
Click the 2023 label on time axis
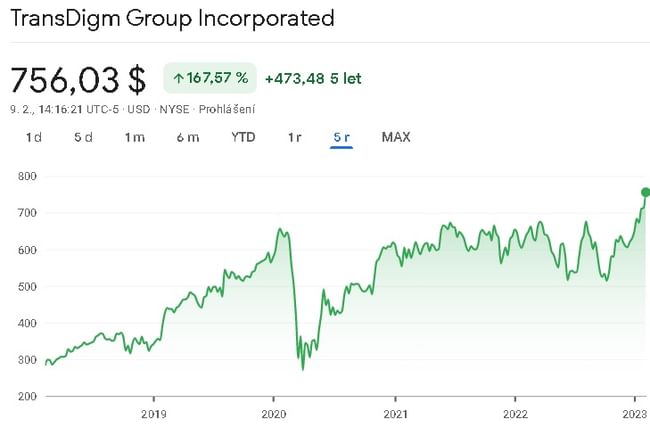(x=631, y=413)
